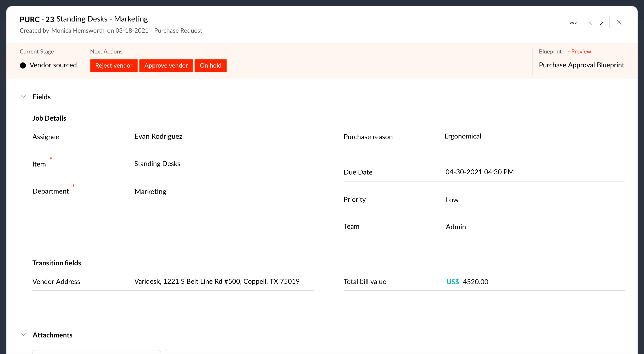Click the Reject vendor action button
This screenshot has height=354, width=644.
tap(114, 65)
